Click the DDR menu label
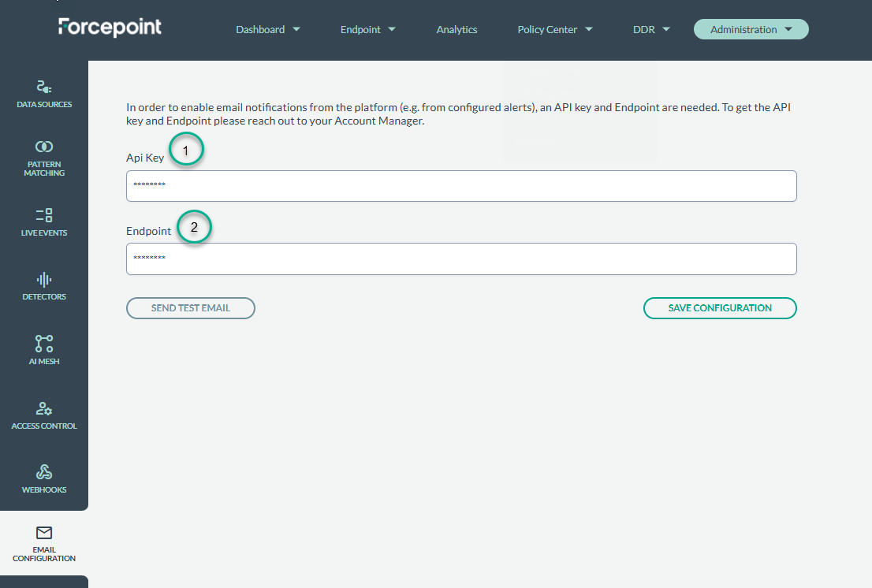The height and width of the screenshot is (588, 872). (x=644, y=29)
